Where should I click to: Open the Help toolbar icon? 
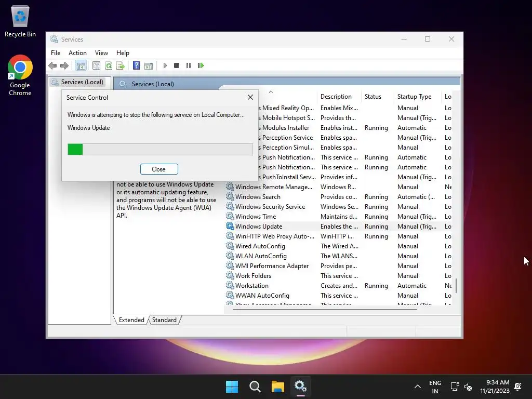tap(137, 65)
